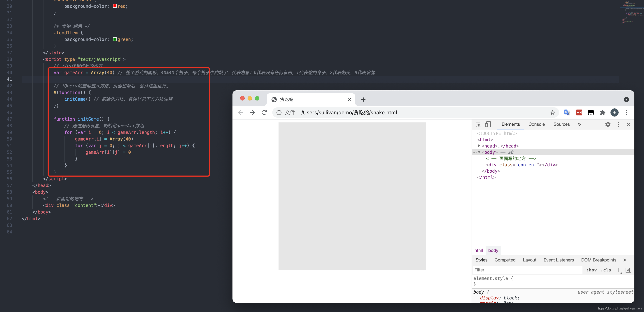
Task: Click the initGame function name on line 47
Action: (88, 119)
